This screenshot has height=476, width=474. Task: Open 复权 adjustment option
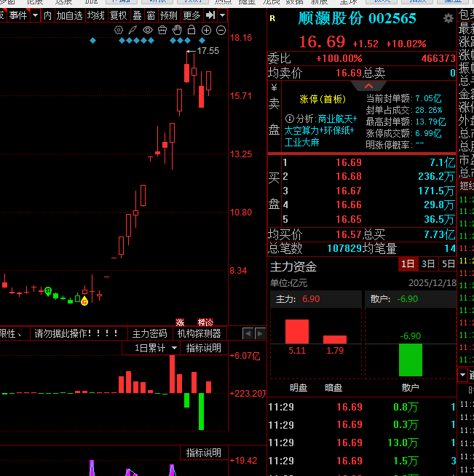click(118, 15)
